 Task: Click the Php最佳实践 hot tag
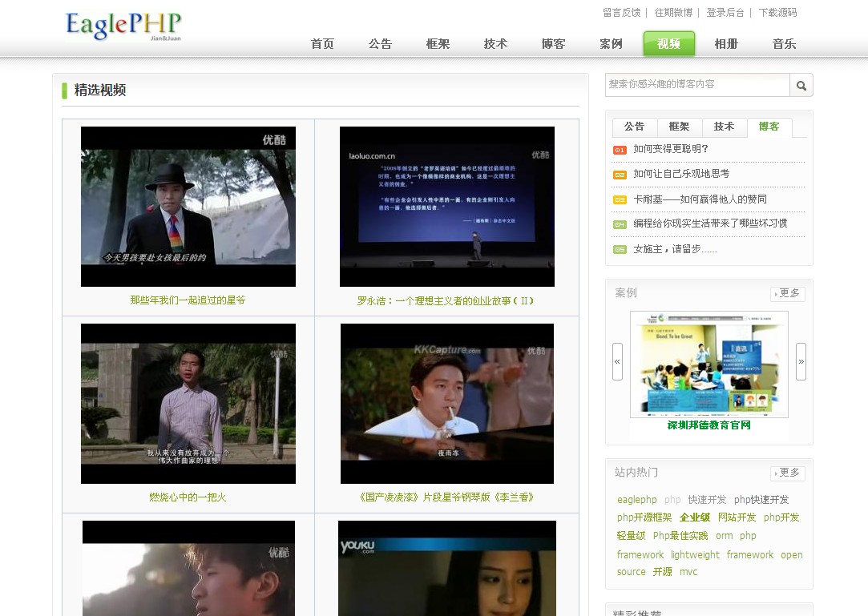click(x=680, y=536)
